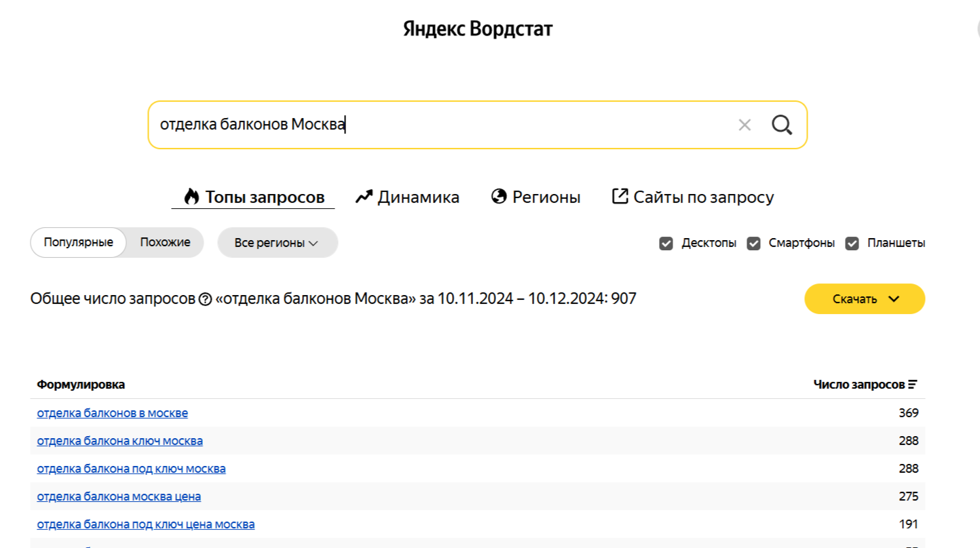Toggle the Десктопы checkbox
980x548 pixels.
coord(666,243)
